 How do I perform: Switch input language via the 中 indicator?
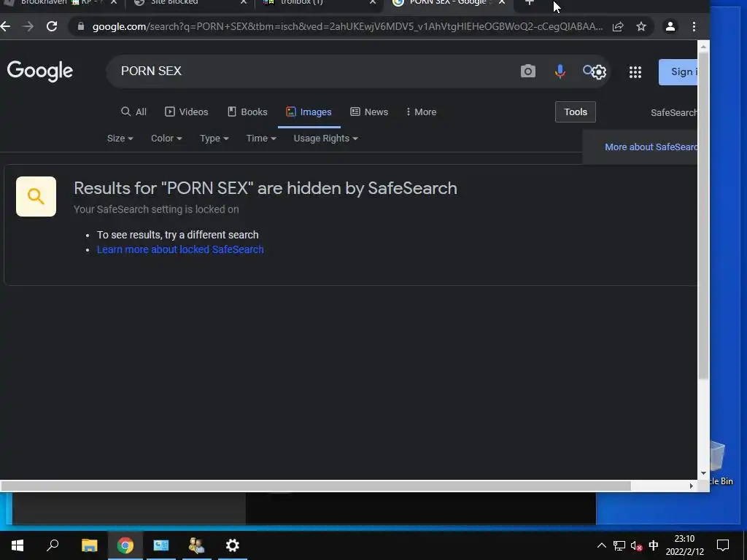(x=654, y=545)
